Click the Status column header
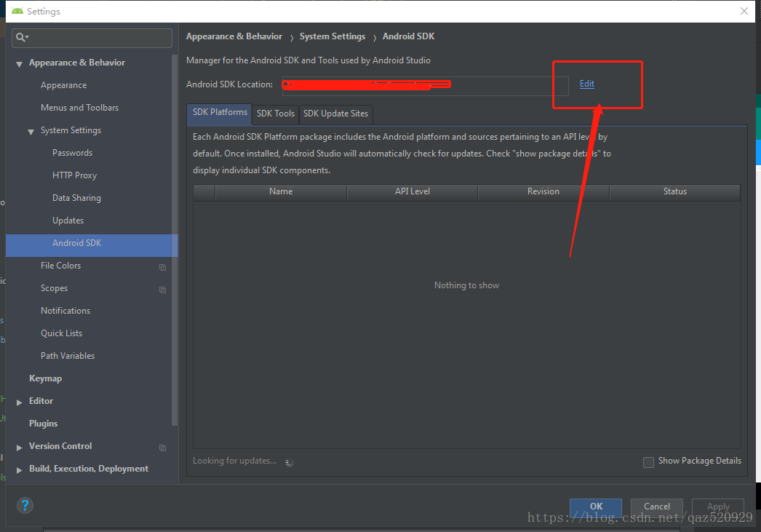The width and height of the screenshot is (761, 532). 675,191
